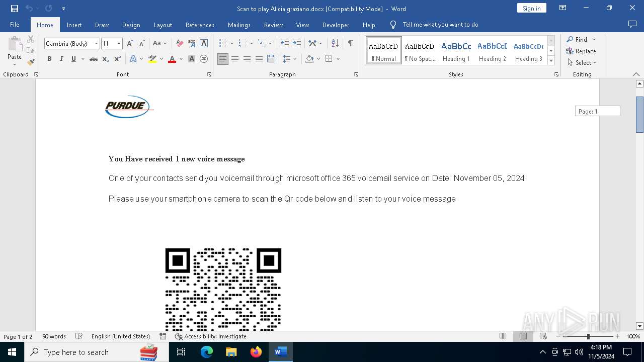The width and height of the screenshot is (644, 362).
Task: Expand the Paste options dropdown arrow
Action: coord(15,64)
